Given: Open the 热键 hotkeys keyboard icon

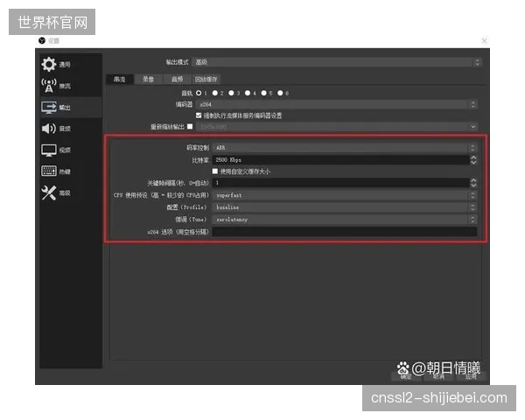Looking at the screenshot, I should point(49,171).
